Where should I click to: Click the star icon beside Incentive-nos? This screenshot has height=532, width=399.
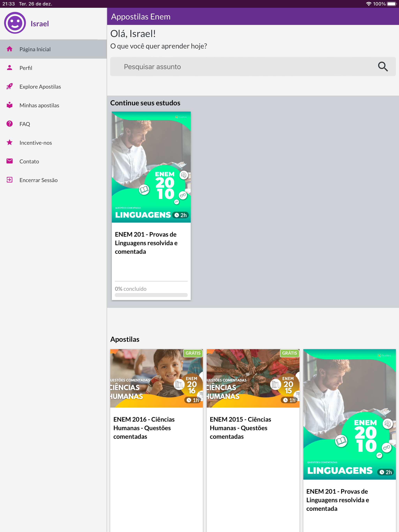pyautogui.click(x=10, y=142)
